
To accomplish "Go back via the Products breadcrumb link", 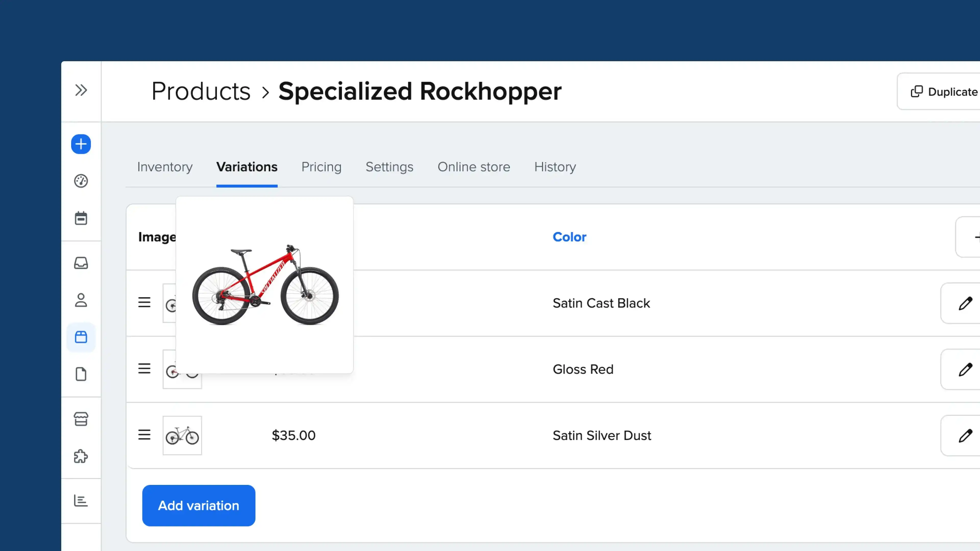I will (x=201, y=91).
